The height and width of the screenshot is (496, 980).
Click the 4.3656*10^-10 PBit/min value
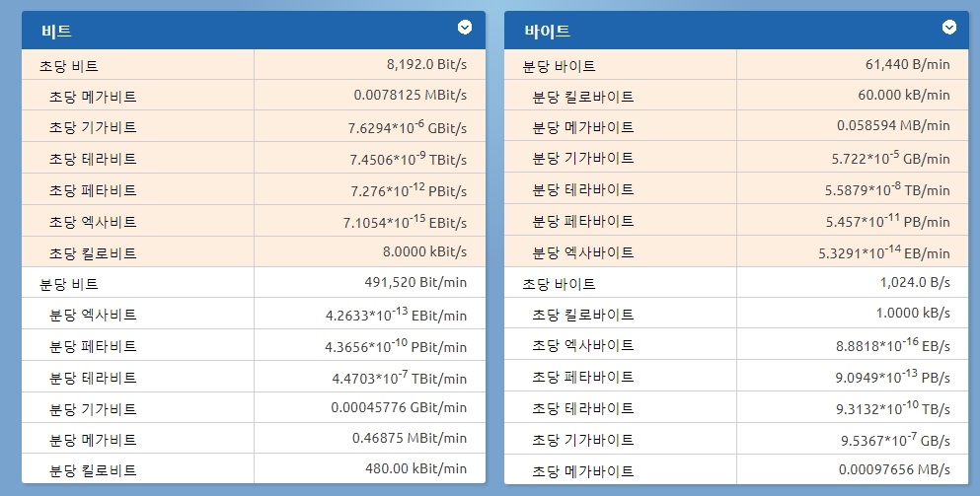(397, 345)
